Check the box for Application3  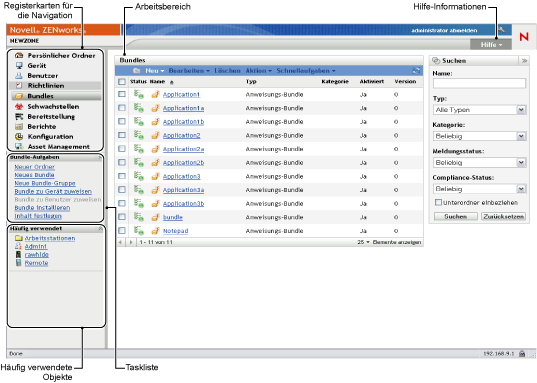[x=122, y=176]
